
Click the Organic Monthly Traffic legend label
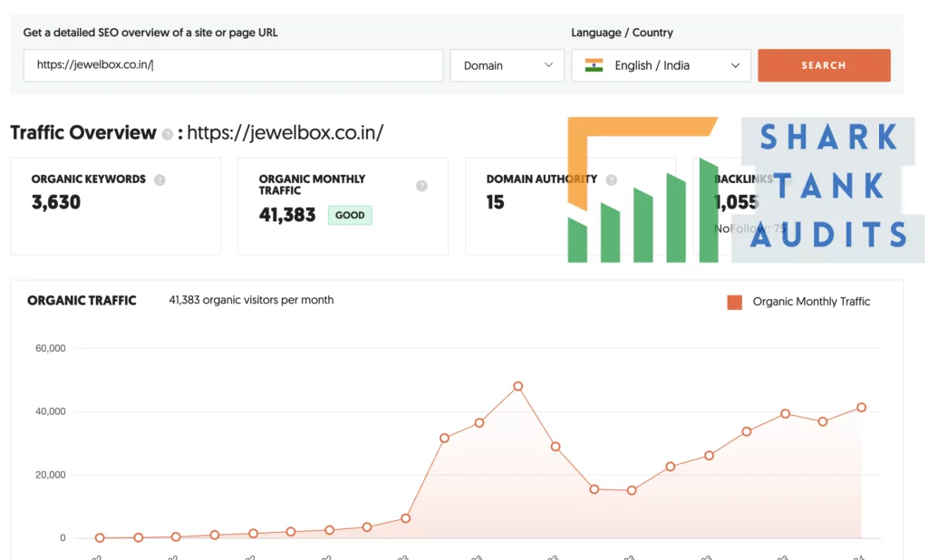click(811, 302)
